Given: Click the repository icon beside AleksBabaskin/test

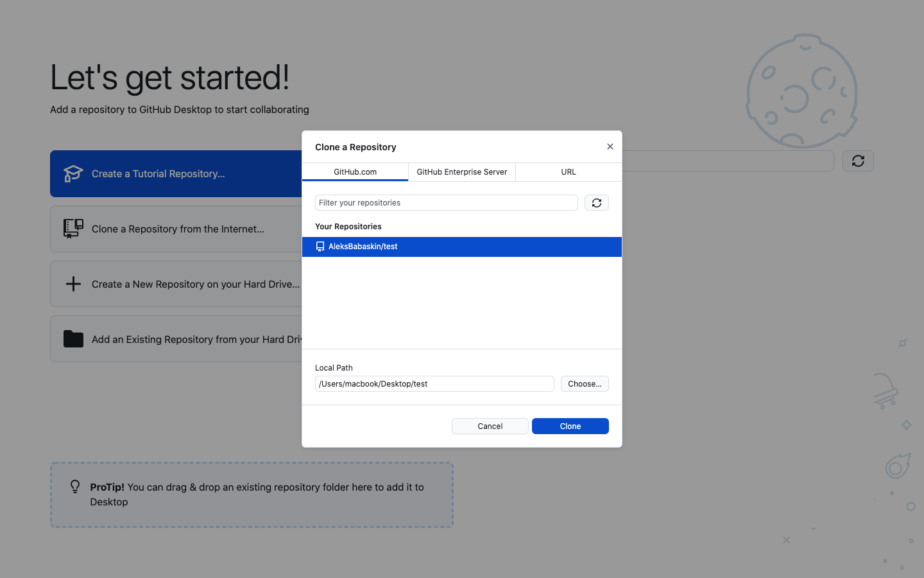Looking at the screenshot, I should click(x=320, y=247).
